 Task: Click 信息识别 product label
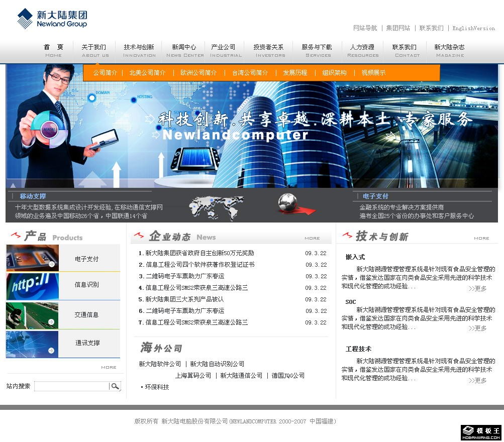click(x=86, y=285)
